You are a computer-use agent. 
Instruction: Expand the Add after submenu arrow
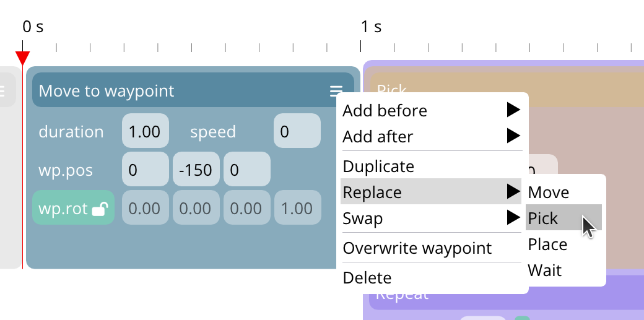(513, 136)
